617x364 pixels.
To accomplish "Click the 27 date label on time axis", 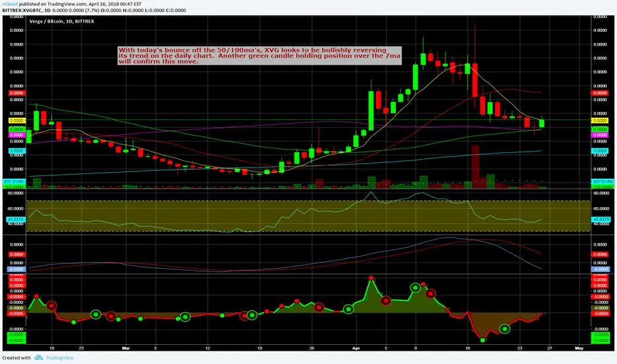I will (x=549, y=348).
